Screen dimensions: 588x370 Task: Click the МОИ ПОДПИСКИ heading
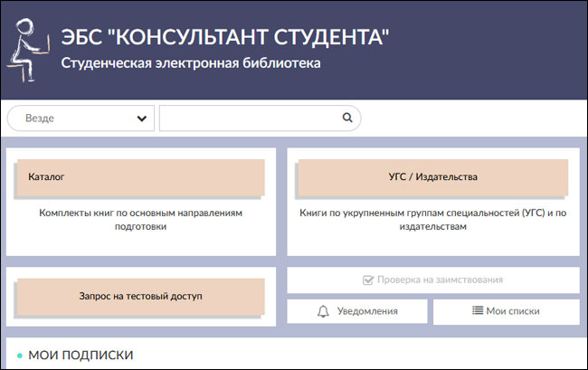(x=81, y=355)
